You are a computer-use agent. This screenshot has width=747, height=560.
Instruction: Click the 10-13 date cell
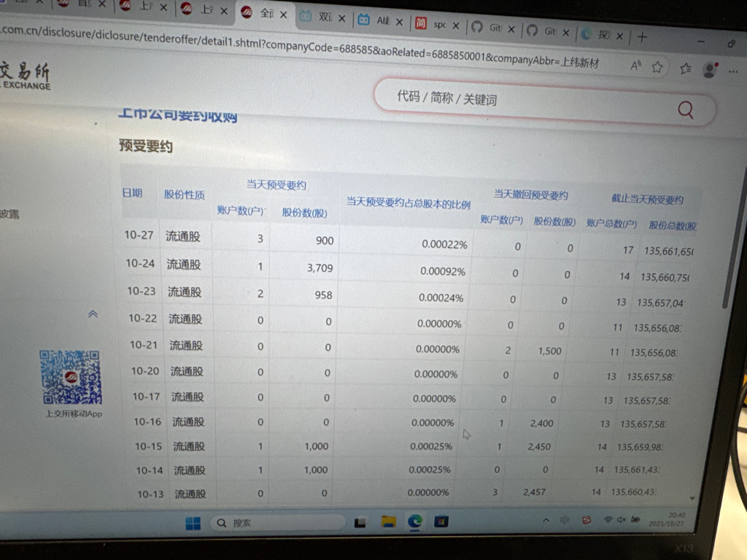(150, 494)
